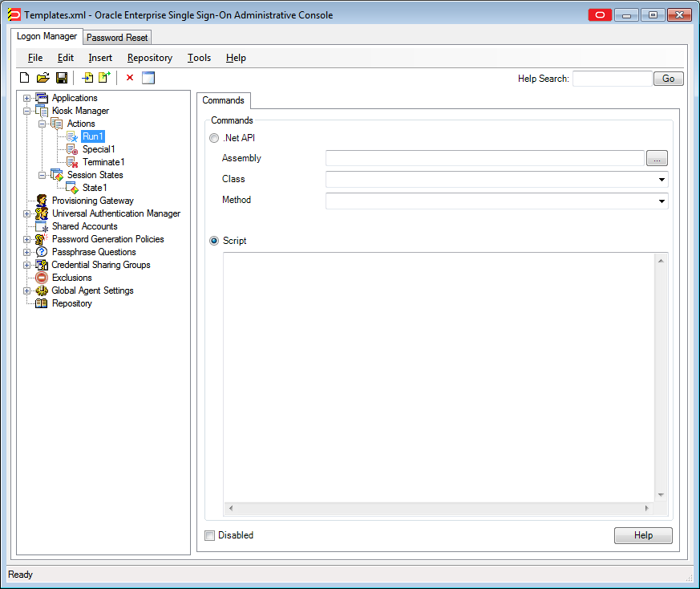Click the Go search button
700x589 pixels.
[x=668, y=79]
